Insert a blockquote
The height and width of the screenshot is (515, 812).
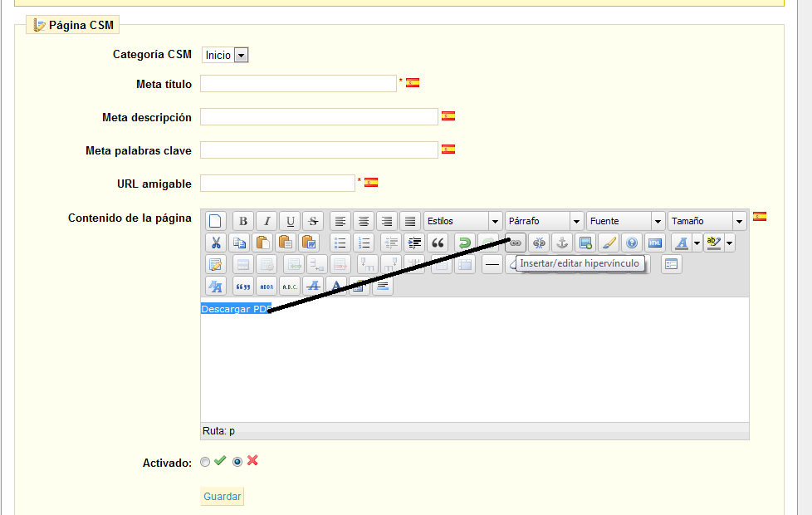438,243
